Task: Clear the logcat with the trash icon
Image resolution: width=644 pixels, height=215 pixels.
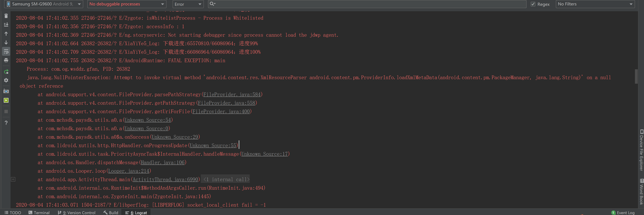Action: coord(6,16)
